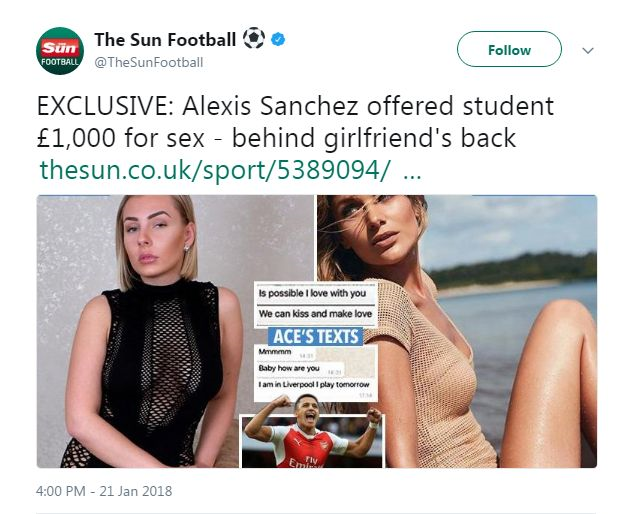Click the blue verified badge
The image size is (631, 514).
pos(278,41)
